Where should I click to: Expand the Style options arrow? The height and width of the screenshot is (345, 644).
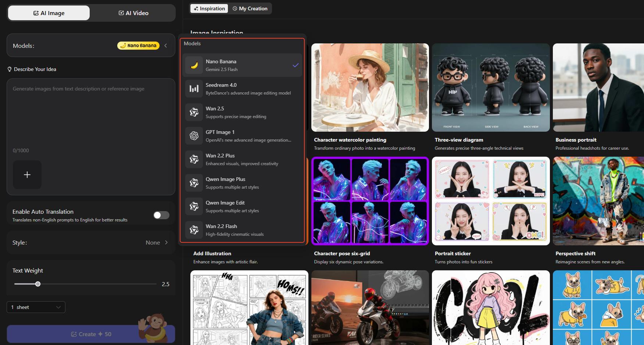[x=166, y=243]
